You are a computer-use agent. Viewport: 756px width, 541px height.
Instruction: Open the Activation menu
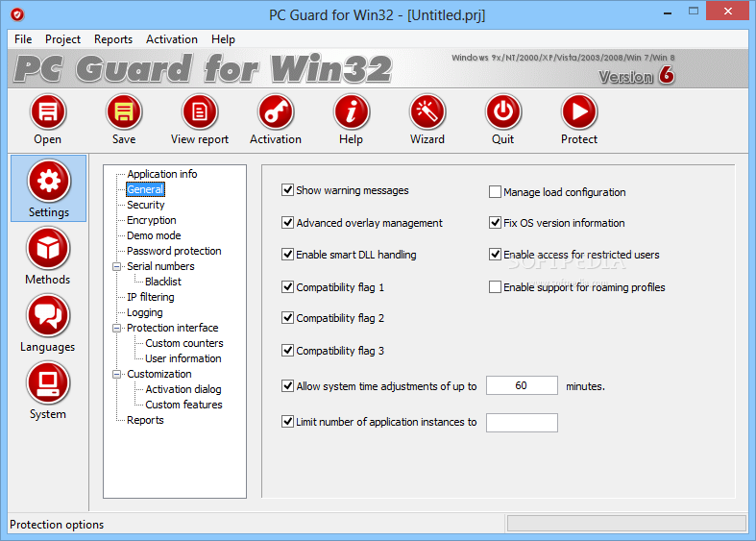172,39
